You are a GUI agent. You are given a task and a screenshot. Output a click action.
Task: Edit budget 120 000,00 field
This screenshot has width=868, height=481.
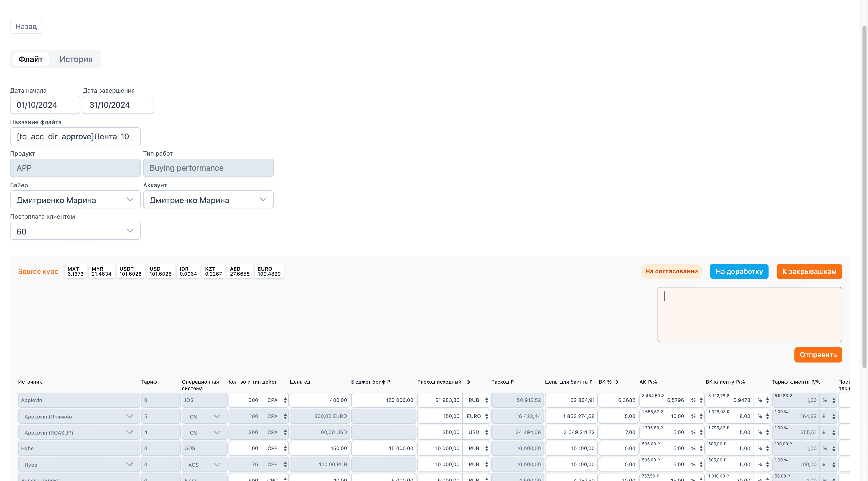tap(384, 400)
